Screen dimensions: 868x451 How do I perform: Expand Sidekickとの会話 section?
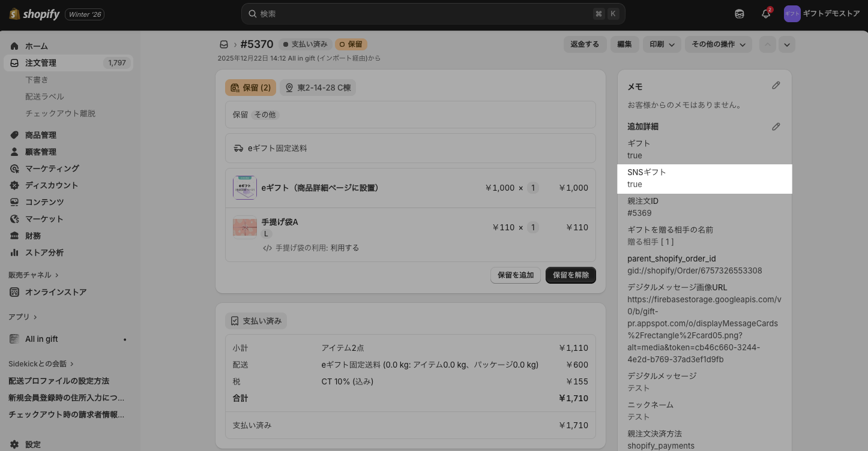41,363
